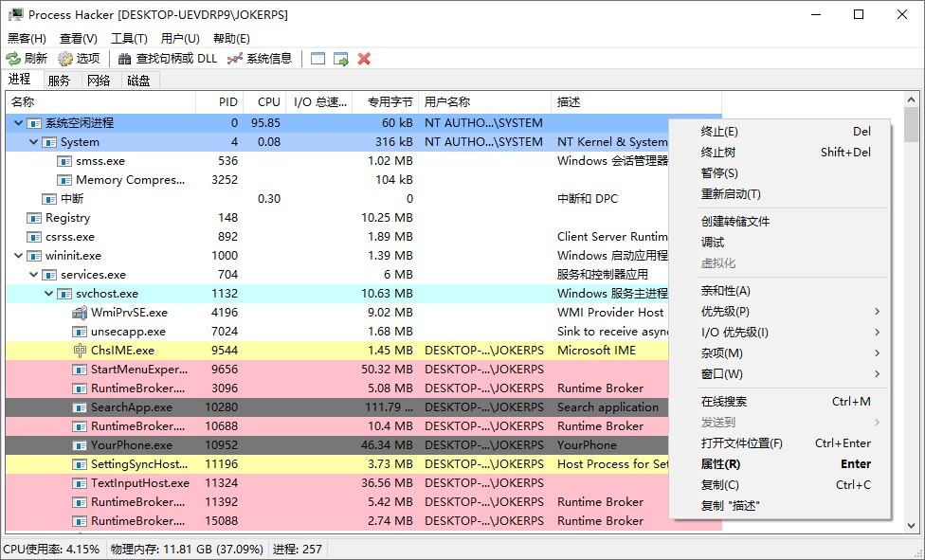Sort by the 专用字节 private bytes header
Image resolution: width=925 pixels, height=560 pixels.
[385, 102]
